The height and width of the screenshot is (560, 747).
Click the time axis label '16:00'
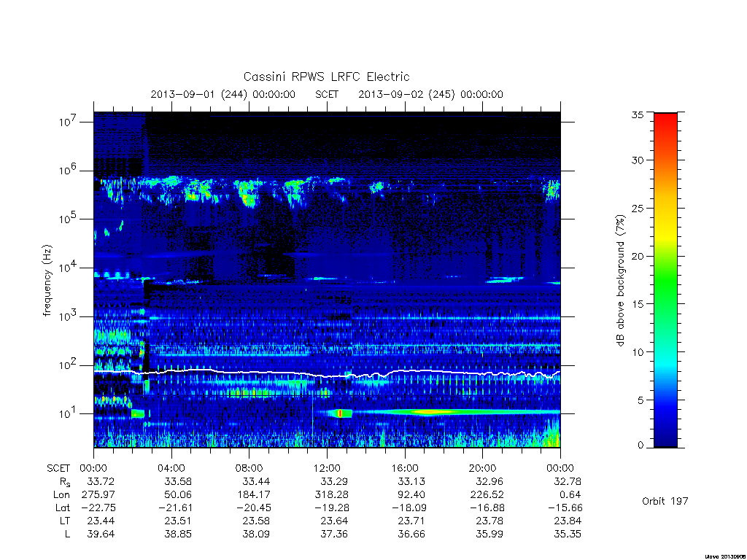(405, 468)
